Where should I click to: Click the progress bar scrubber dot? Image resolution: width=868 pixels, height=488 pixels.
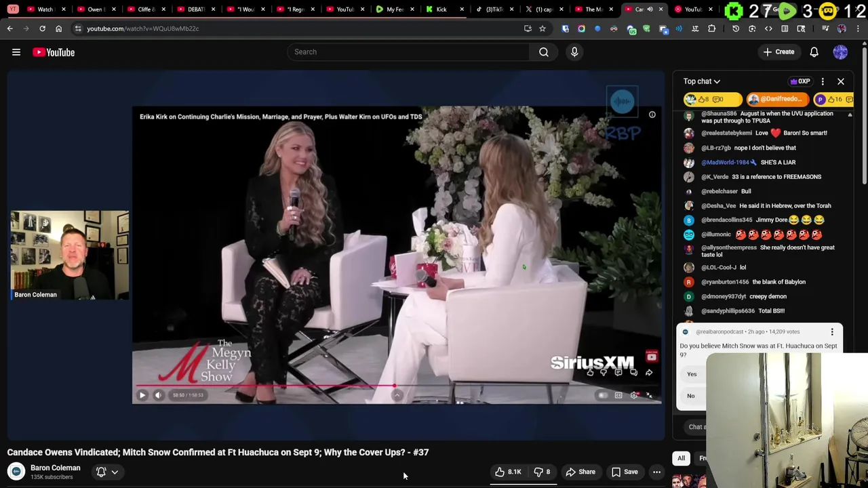pos(395,386)
